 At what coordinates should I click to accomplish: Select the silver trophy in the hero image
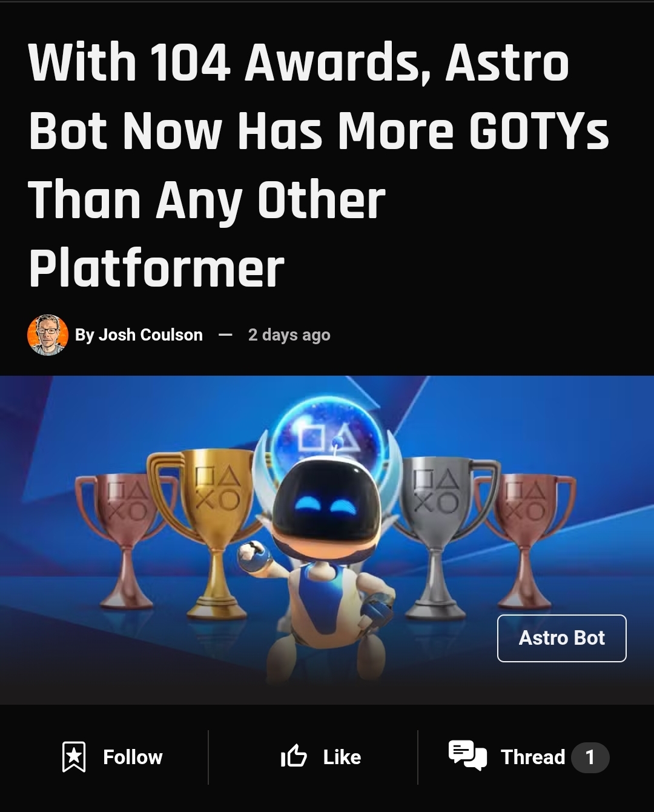(x=442, y=533)
